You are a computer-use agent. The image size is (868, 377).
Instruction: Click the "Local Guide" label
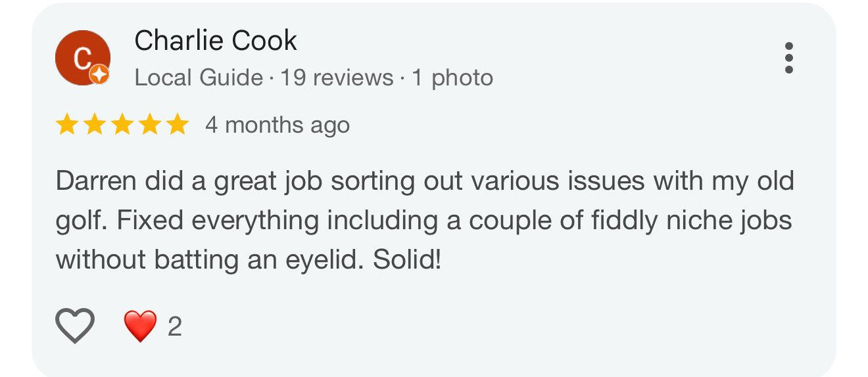(x=198, y=78)
